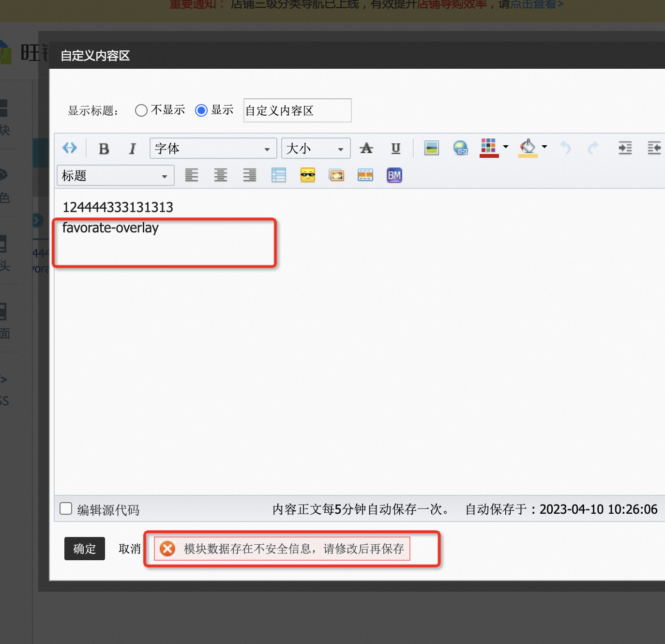Screen dimensions: 665x644
Task: Open the background color dropdown arrow
Action: click(x=544, y=146)
